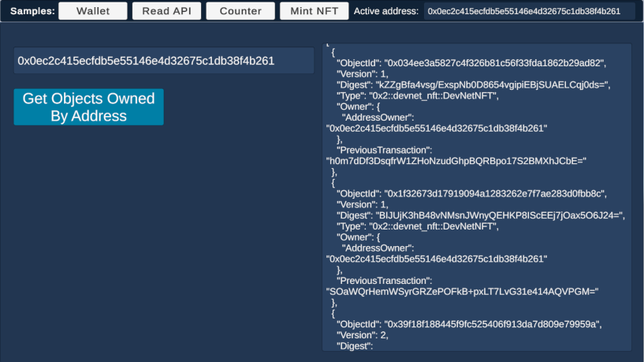Viewport: 644px width, 362px height.
Task: Click PreviousTransaction value starting with h0m7dDf3
Action: (x=456, y=161)
